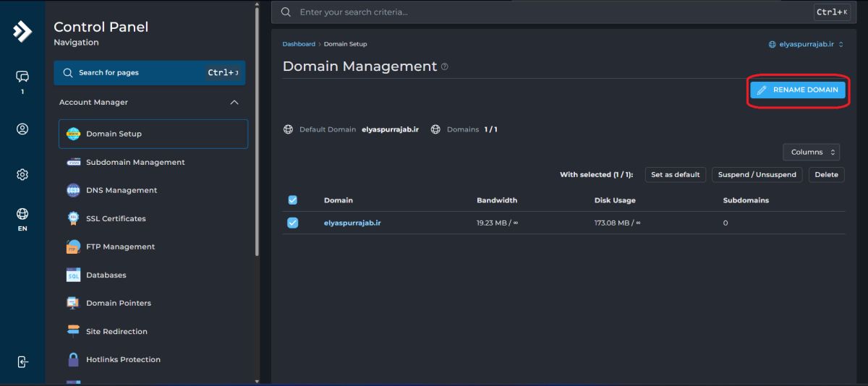
Task: Click the Domain Management help question icon
Action: [x=444, y=67]
